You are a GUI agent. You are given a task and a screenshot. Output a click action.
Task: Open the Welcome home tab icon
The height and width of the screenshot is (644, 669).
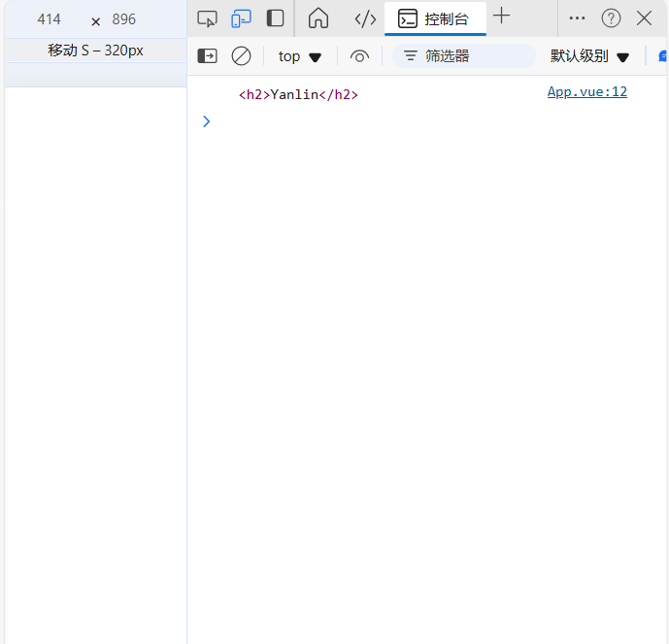(318, 18)
